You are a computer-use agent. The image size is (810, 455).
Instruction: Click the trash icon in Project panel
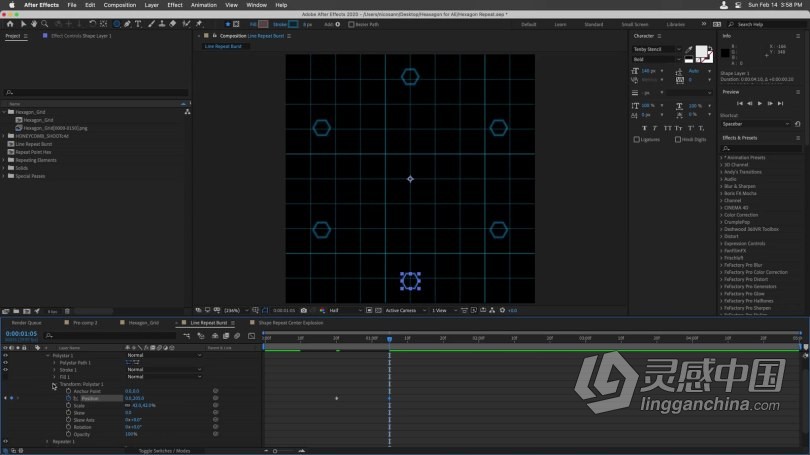67,311
